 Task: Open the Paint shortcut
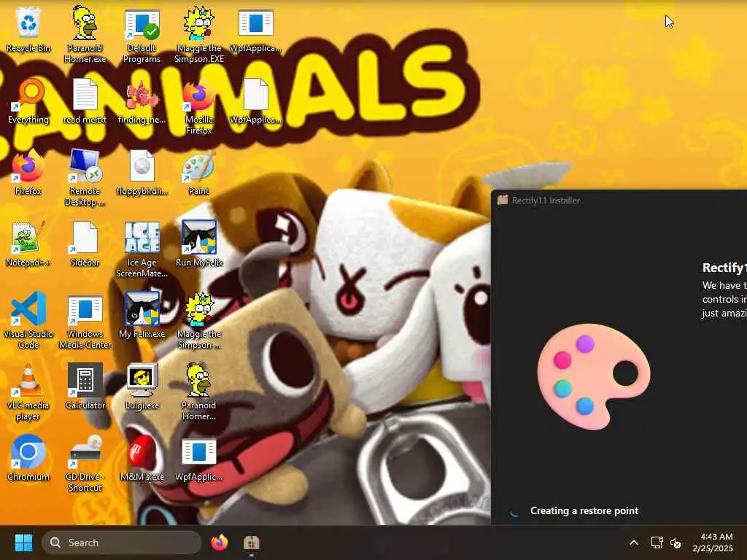coord(199,172)
